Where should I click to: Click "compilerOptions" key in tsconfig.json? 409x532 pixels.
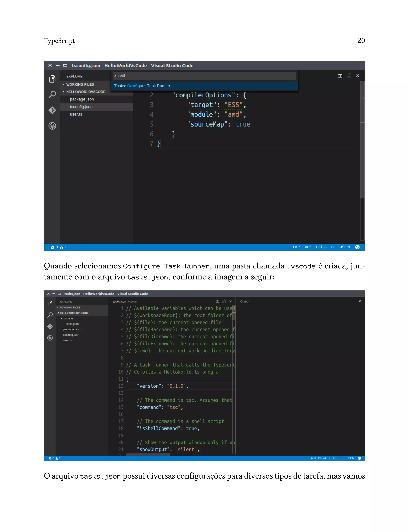click(203, 95)
